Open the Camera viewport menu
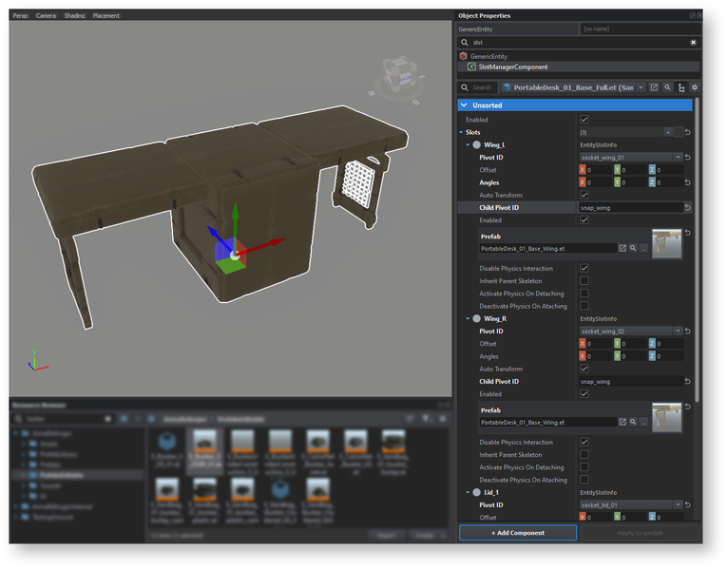Screen dimensions: 728x569 coord(46,16)
